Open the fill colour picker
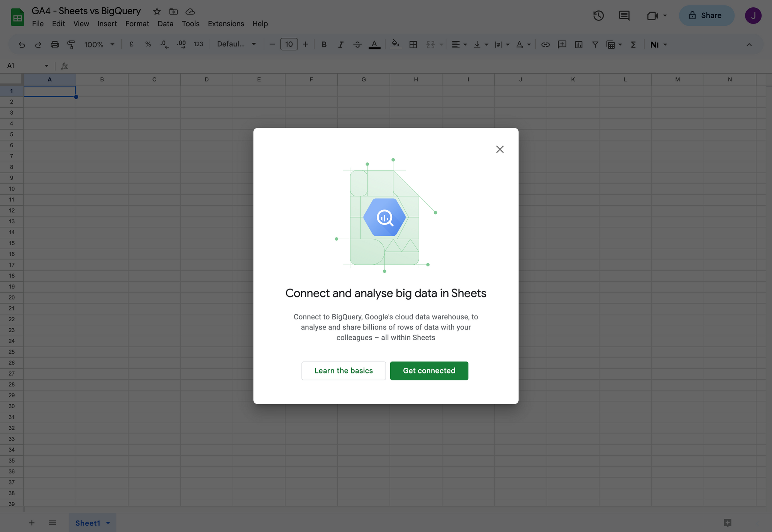Viewport: 772px width, 532px height. (396, 44)
